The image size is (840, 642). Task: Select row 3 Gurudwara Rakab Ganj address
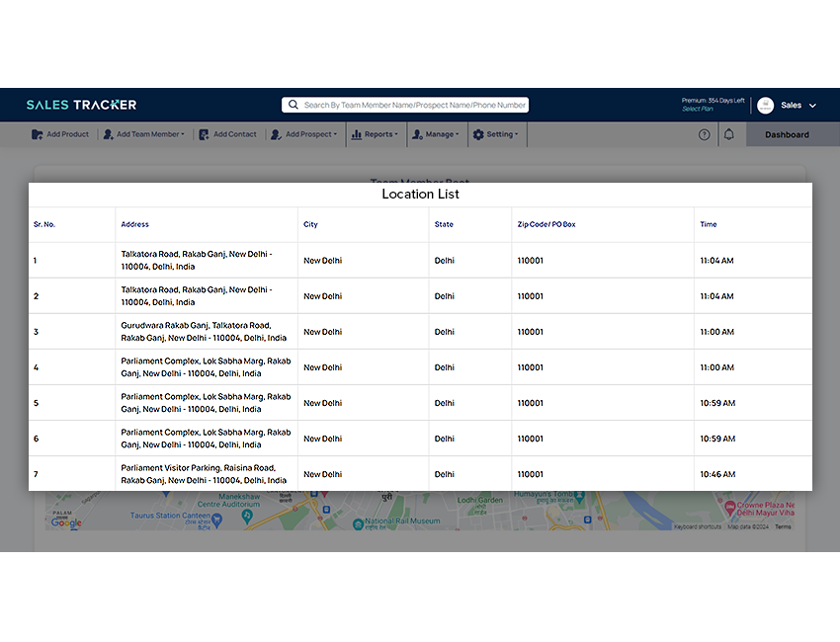(206, 331)
